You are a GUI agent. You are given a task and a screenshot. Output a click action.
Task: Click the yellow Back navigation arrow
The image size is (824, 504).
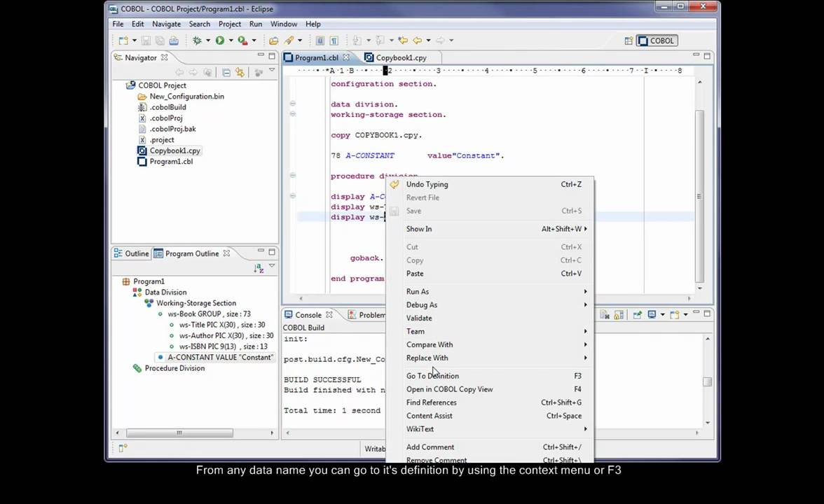pos(418,41)
